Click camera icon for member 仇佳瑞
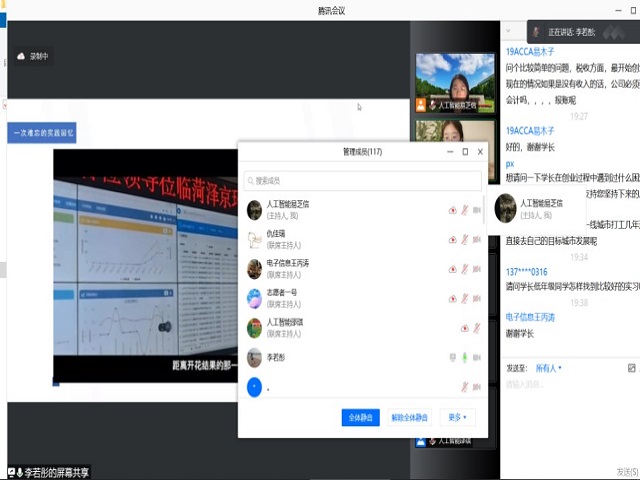This screenshot has width=640, height=480. [x=477, y=240]
